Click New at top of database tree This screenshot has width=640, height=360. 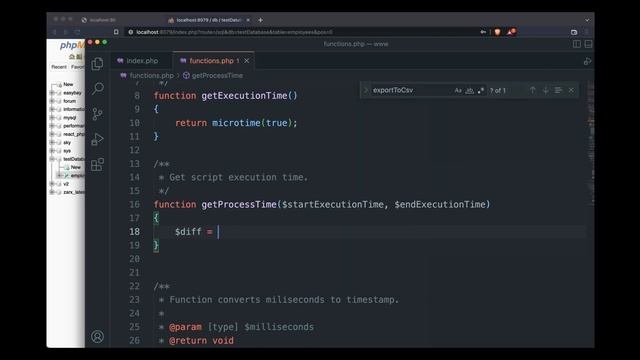click(x=68, y=84)
